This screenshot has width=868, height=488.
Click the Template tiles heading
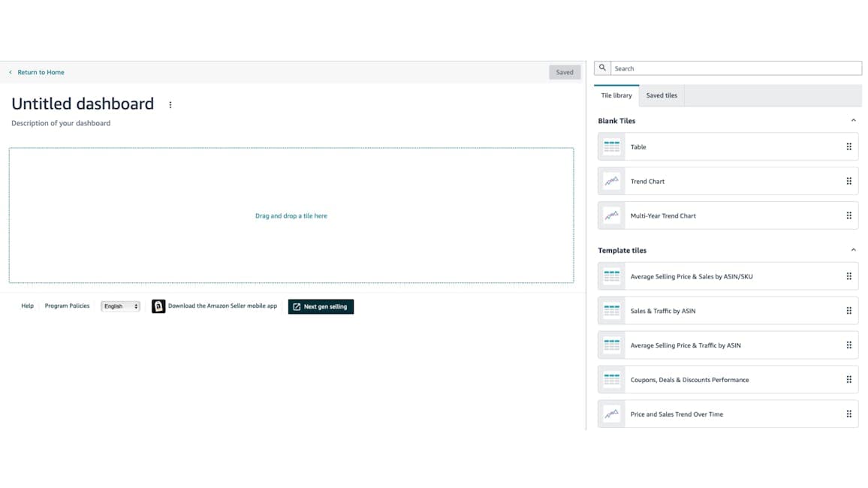click(x=622, y=251)
